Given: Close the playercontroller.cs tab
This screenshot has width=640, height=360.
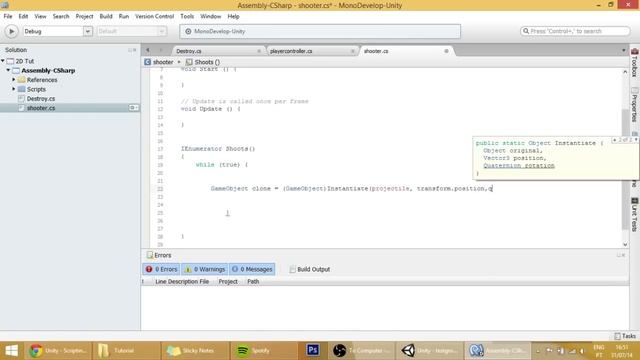Looking at the screenshot, I should click(x=353, y=51).
